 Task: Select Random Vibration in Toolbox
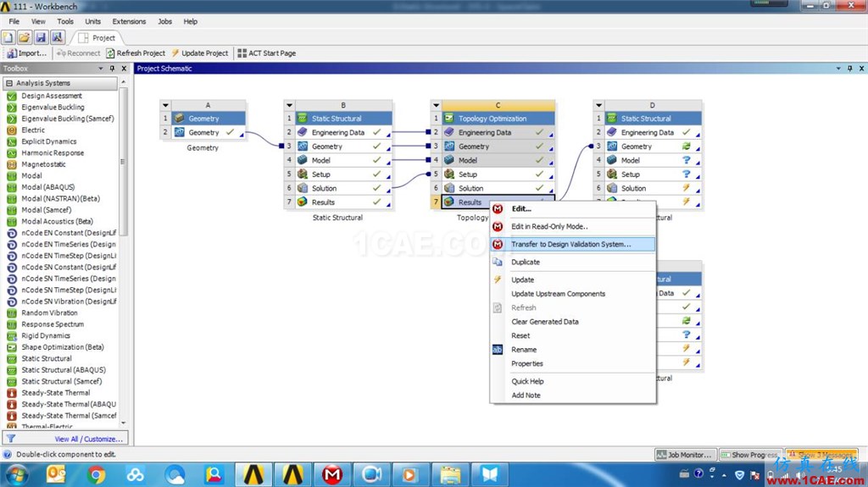coord(49,313)
